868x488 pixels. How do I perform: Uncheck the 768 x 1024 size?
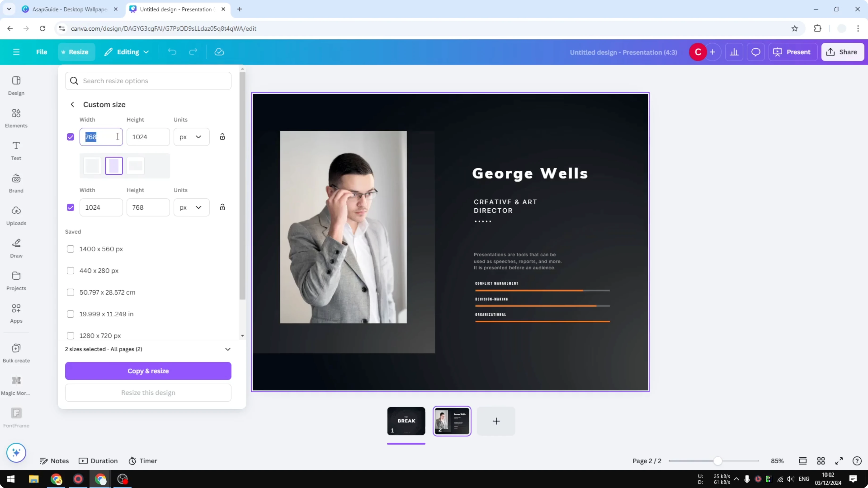[71, 137]
